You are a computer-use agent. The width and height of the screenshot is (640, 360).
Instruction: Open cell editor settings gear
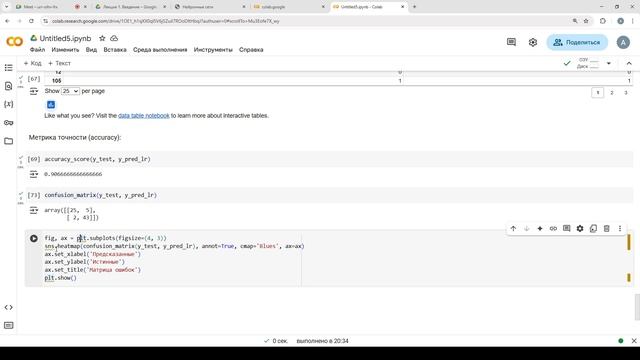tap(580, 229)
